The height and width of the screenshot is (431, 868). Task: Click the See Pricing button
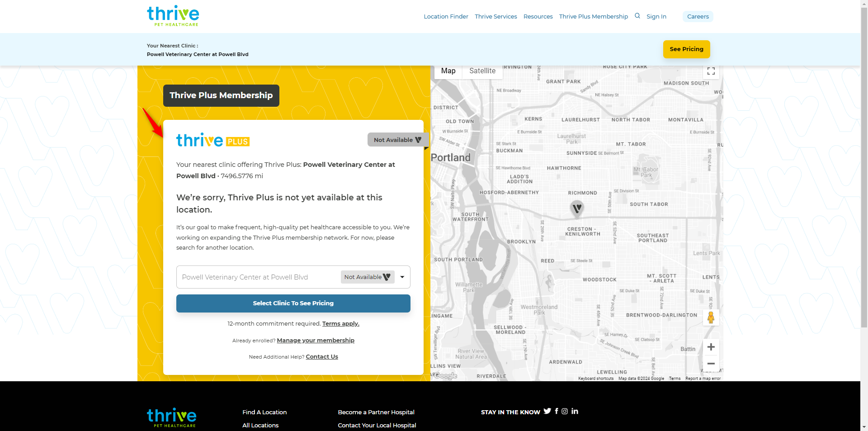coord(687,49)
